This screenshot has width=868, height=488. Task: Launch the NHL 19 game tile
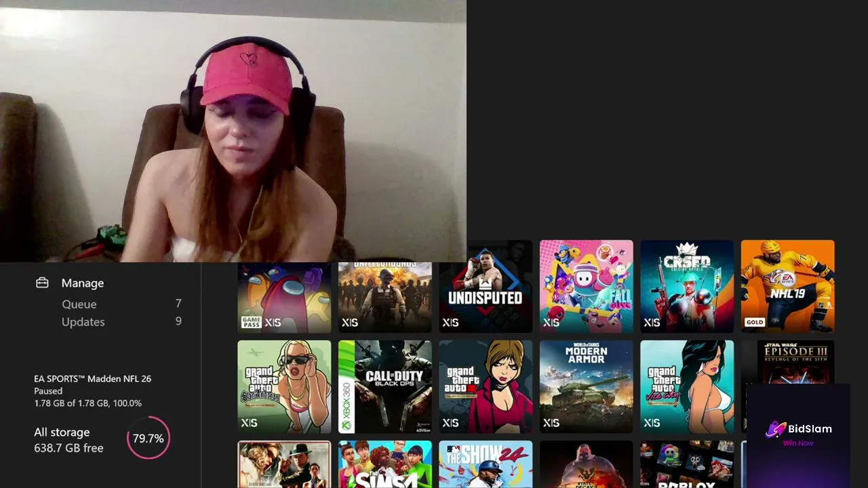coord(787,286)
